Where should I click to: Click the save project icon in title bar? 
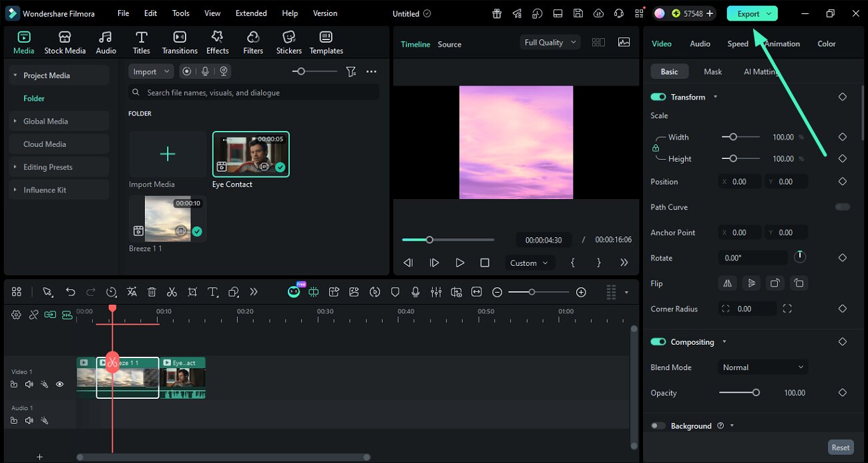click(578, 13)
